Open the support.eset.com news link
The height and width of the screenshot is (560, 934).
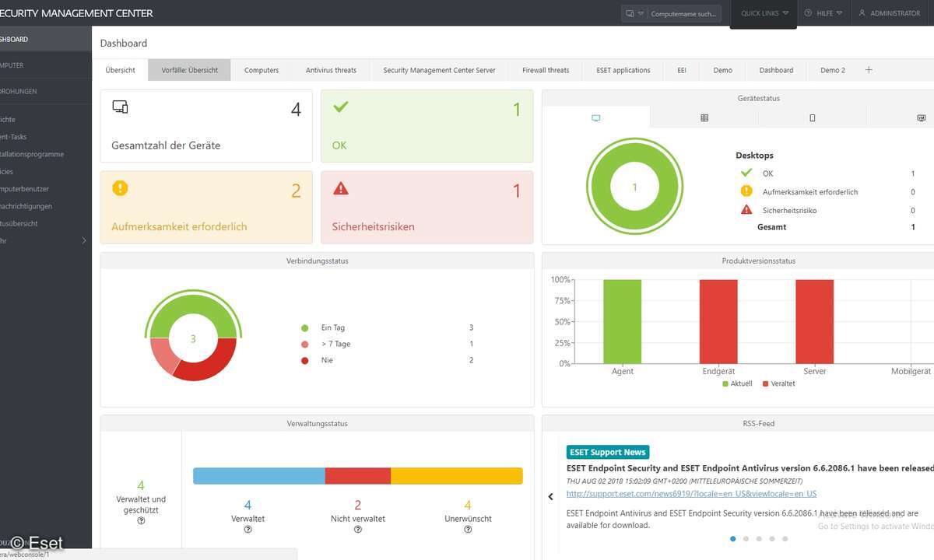(691, 494)
